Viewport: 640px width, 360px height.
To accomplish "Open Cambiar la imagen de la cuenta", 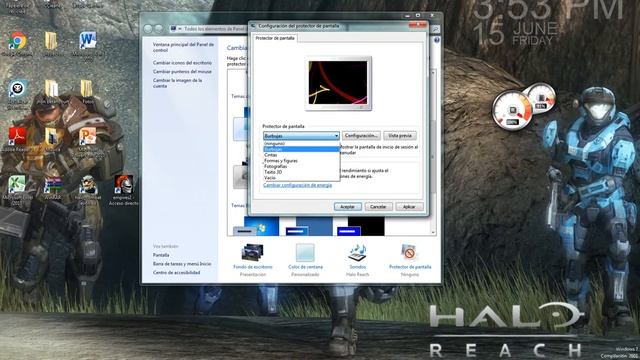I will (x=178, y=83).
